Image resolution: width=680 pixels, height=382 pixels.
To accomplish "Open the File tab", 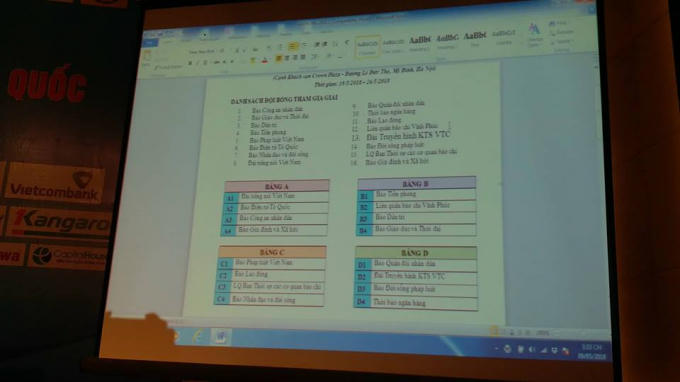I will [150, 43].
